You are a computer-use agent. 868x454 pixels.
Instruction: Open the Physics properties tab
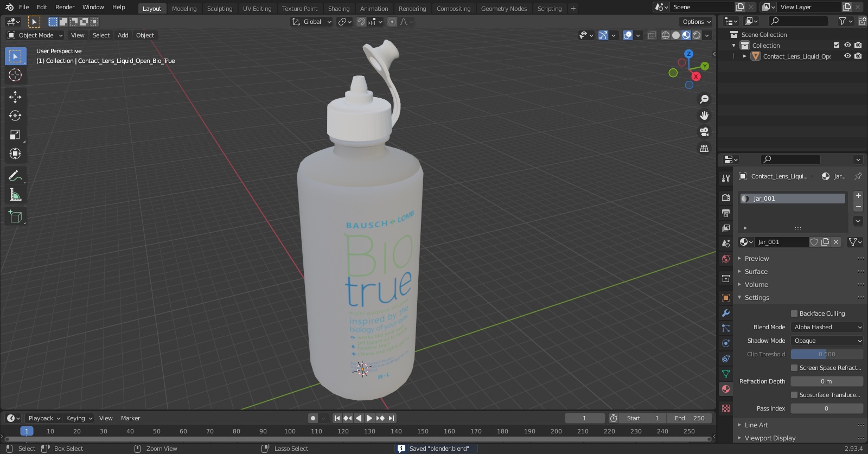tap(726, 343)
